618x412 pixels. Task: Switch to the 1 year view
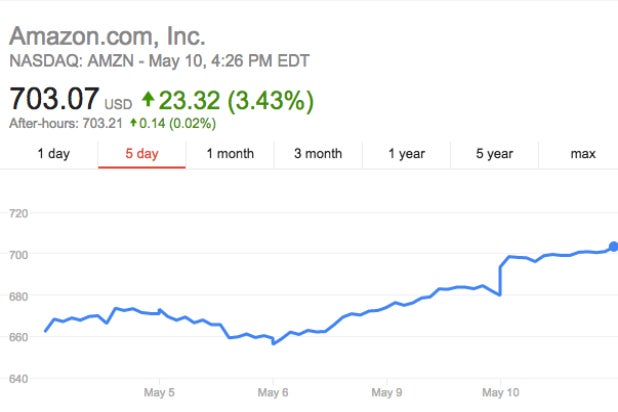point(406,154)
